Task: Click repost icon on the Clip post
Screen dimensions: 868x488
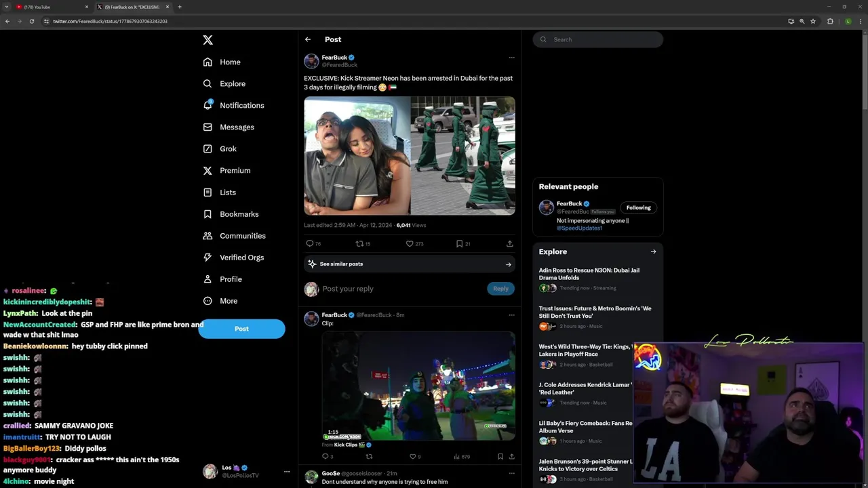Action: 370,457
